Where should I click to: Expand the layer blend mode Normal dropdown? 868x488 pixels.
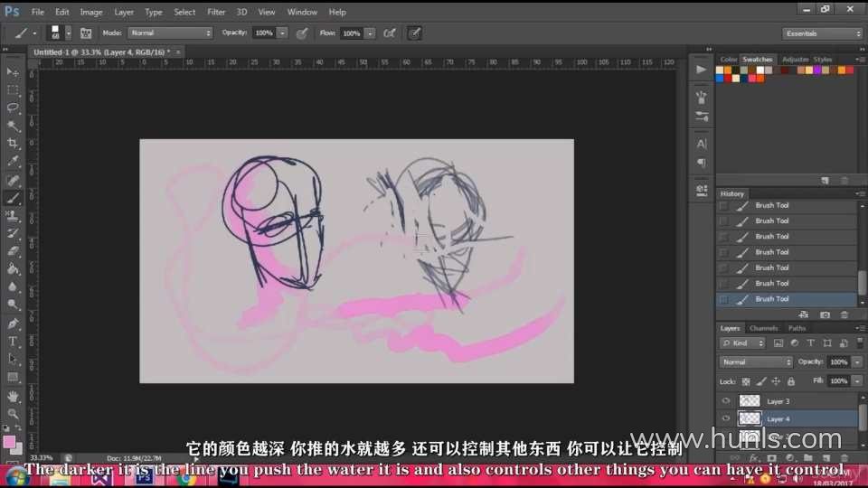coord(756,361)
